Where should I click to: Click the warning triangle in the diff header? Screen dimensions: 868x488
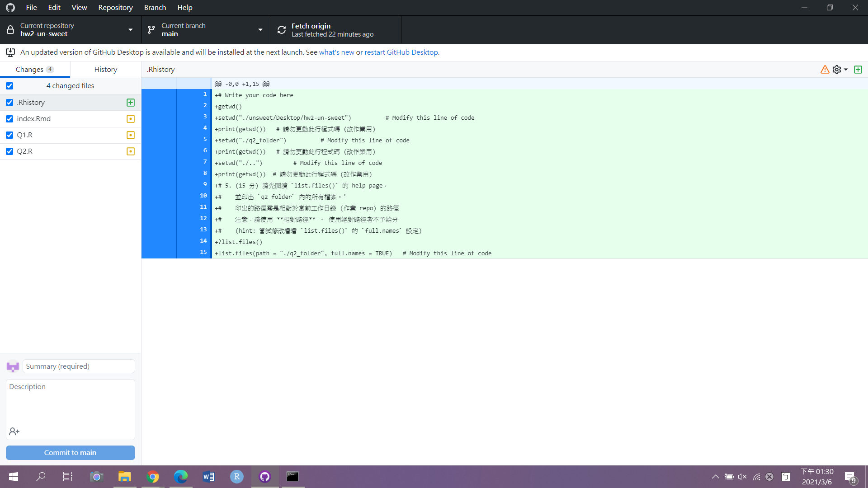pyautogui.click(x=825, y=70)
